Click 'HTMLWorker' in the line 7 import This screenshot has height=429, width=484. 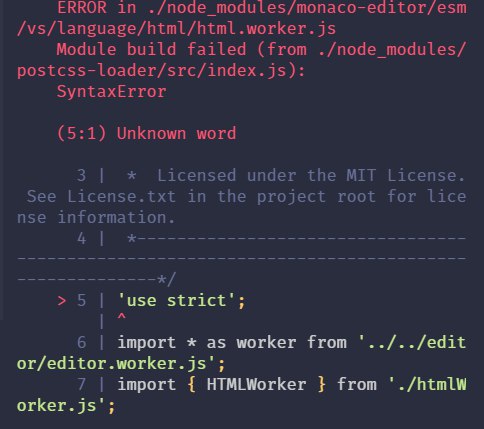(x=256, y=384)
